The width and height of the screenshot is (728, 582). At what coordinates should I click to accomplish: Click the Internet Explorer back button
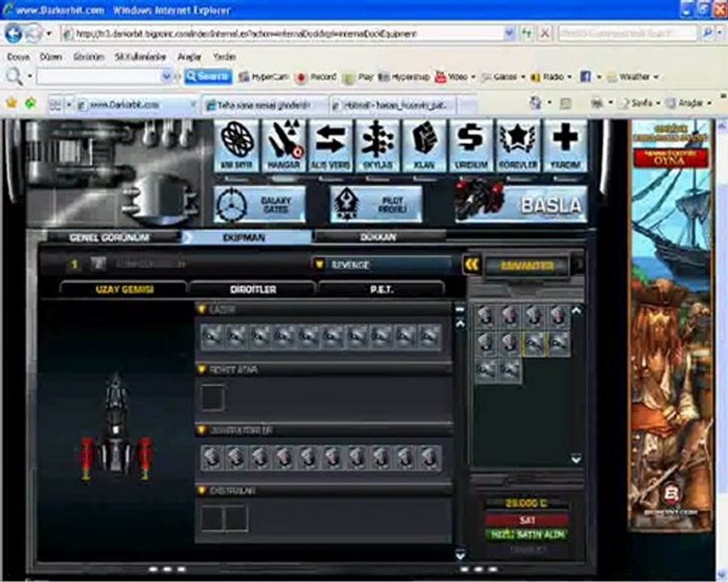click(13, 33)
